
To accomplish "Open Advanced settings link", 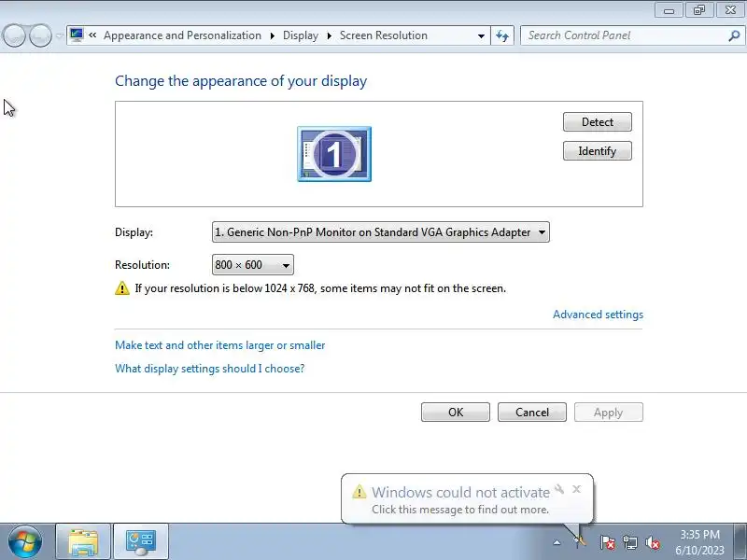I will click(x=598, y=315).
